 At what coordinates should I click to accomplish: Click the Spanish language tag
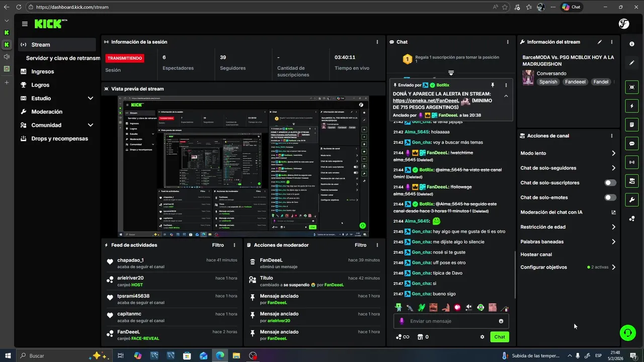pos(548,82)
